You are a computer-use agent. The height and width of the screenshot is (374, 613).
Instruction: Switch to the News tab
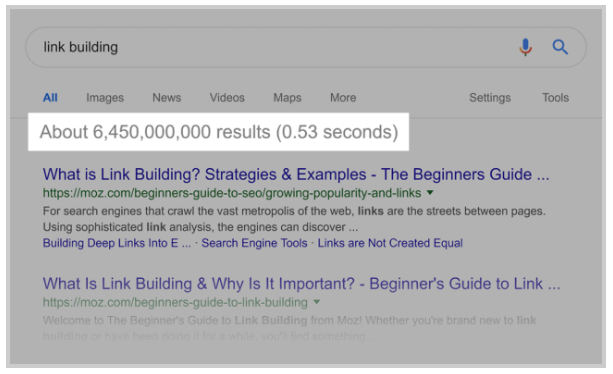click(167, 98)
